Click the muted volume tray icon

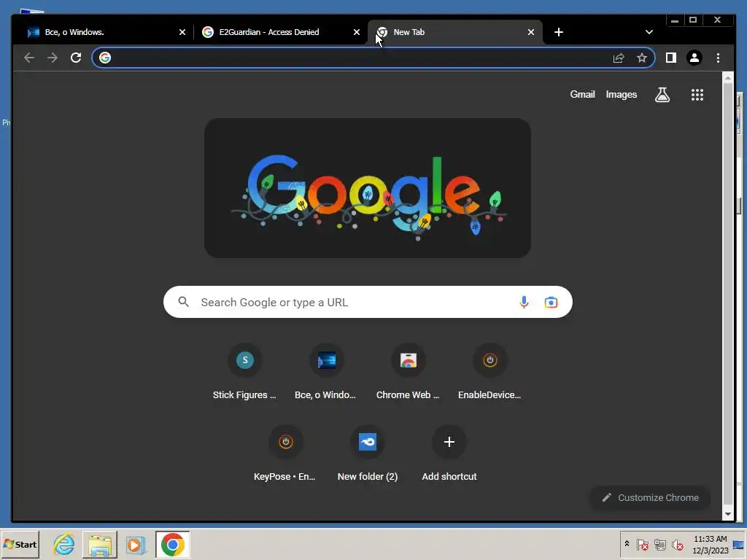pyautogui.click(x=677, y=544)
